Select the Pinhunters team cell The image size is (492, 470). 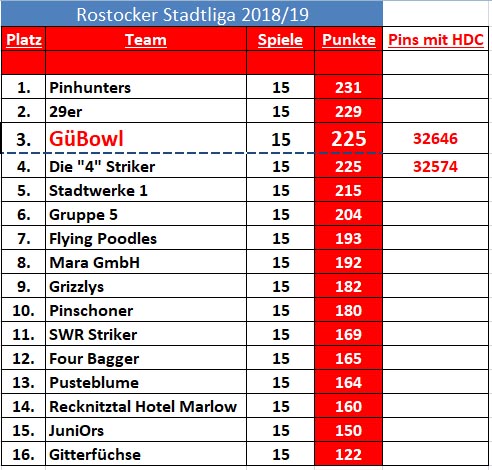(146, 87)
